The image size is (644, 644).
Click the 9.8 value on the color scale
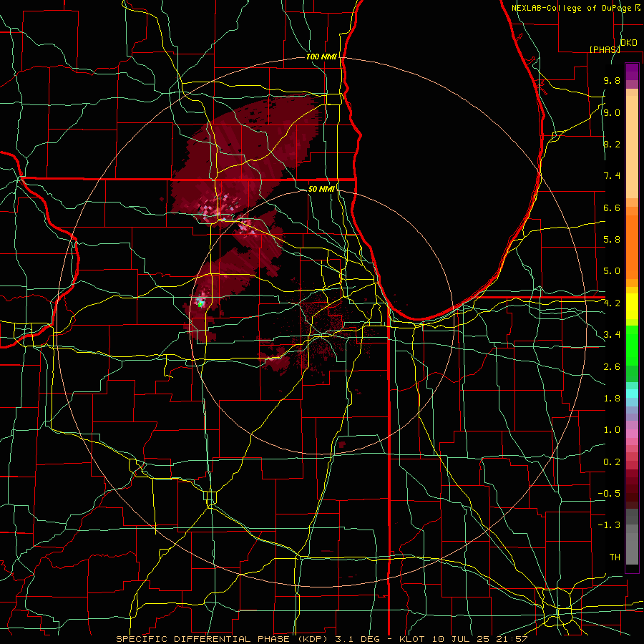tap(612, 81)
